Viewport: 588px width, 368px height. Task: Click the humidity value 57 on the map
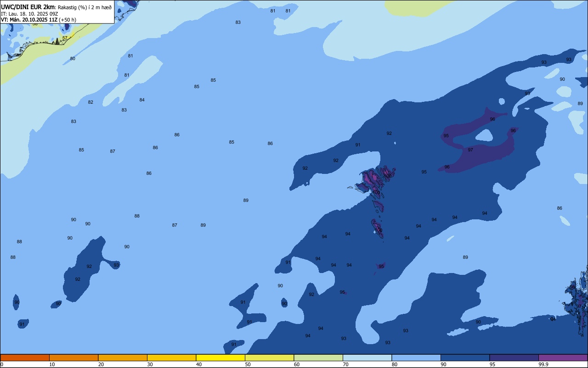(x=65, y=38)
